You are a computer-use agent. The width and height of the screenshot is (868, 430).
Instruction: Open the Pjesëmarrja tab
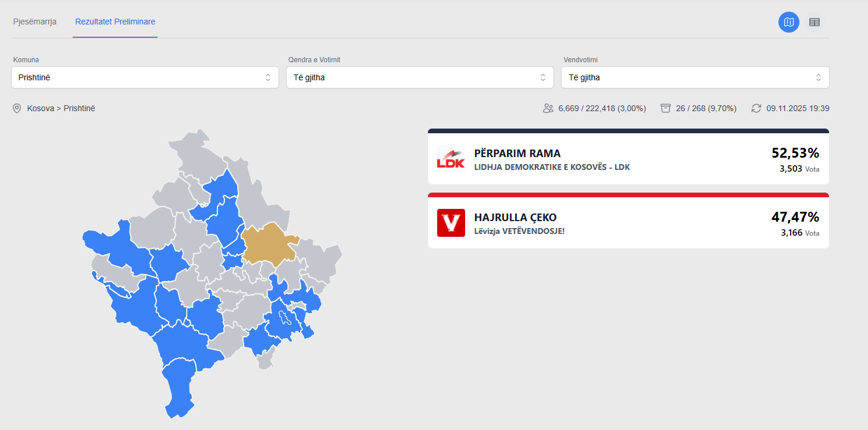35,22
